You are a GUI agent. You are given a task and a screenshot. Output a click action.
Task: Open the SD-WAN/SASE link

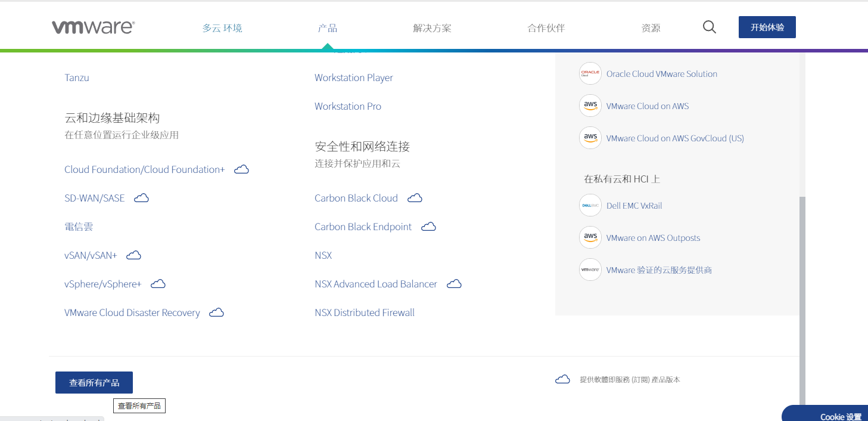95,198
